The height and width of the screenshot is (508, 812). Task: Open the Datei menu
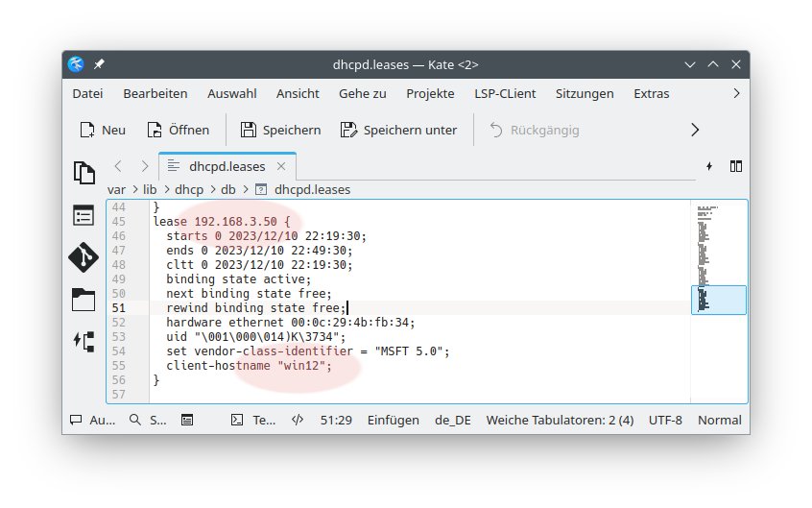point(87,94)
